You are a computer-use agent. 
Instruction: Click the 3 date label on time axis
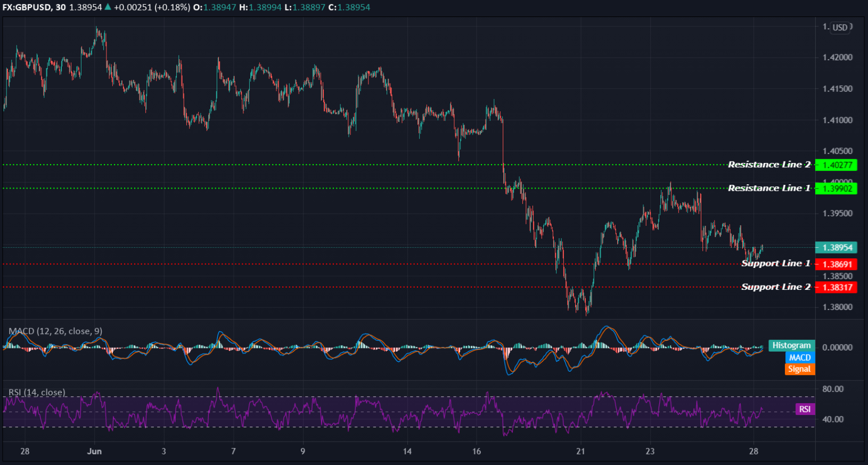coord(164,452)
